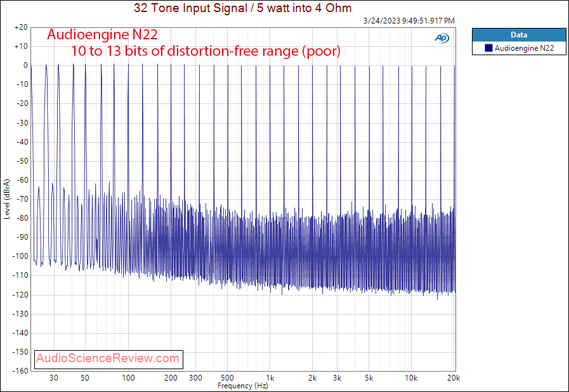This screenshot has width=569, height=392.
Task: Click the dark blue legend swatch for Audioengine N22
Action: tap(489, 48)
